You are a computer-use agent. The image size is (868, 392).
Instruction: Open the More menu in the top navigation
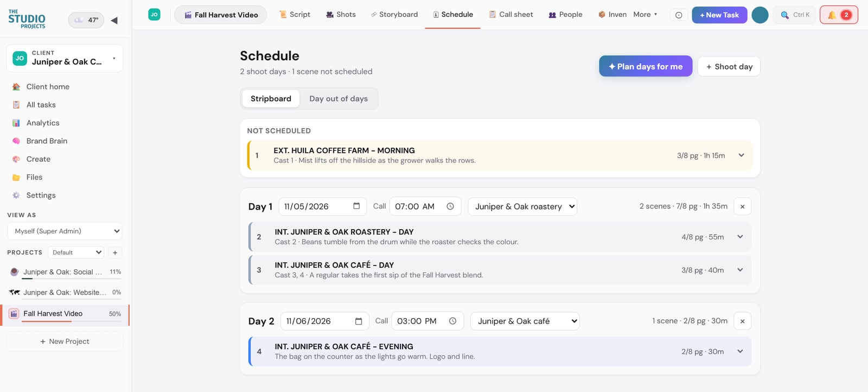coord(645,15)
